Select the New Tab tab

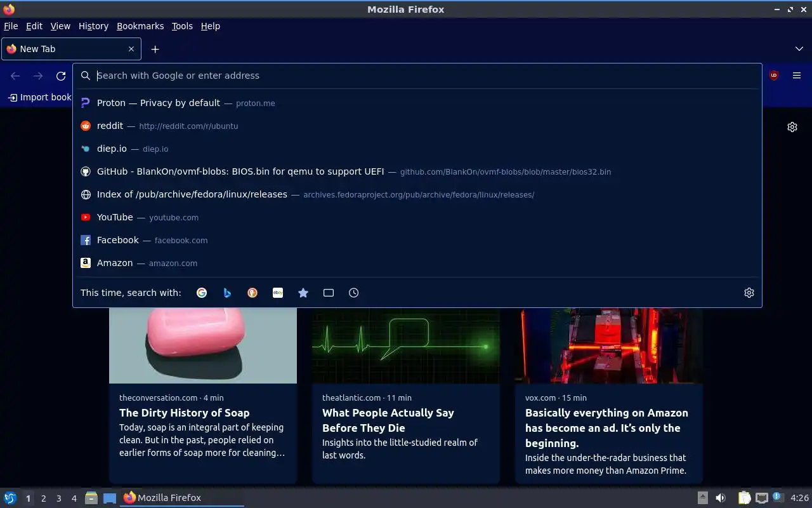point(71,49)
